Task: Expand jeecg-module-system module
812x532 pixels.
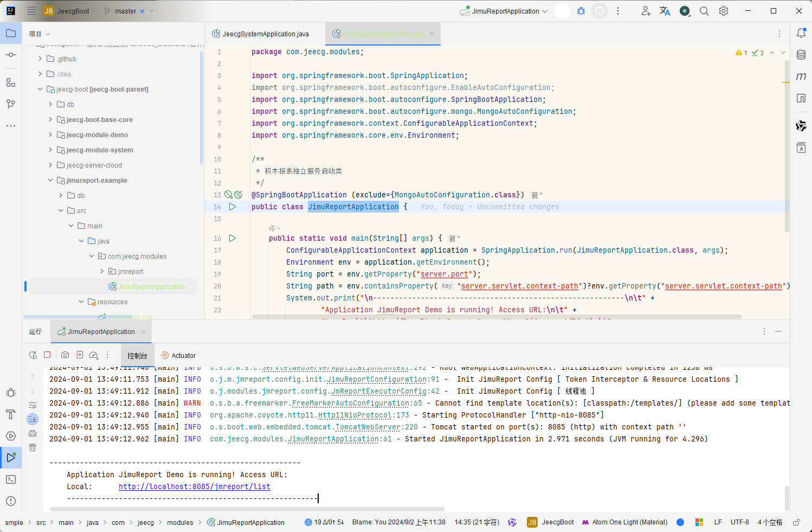Action: coord(50,150)
